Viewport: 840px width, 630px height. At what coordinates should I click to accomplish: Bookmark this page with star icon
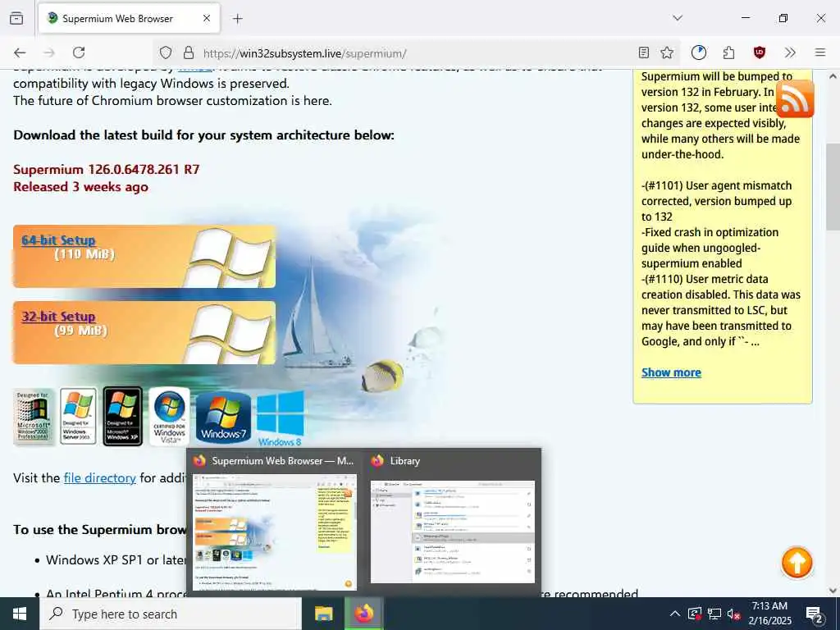[x=667, y=52]
